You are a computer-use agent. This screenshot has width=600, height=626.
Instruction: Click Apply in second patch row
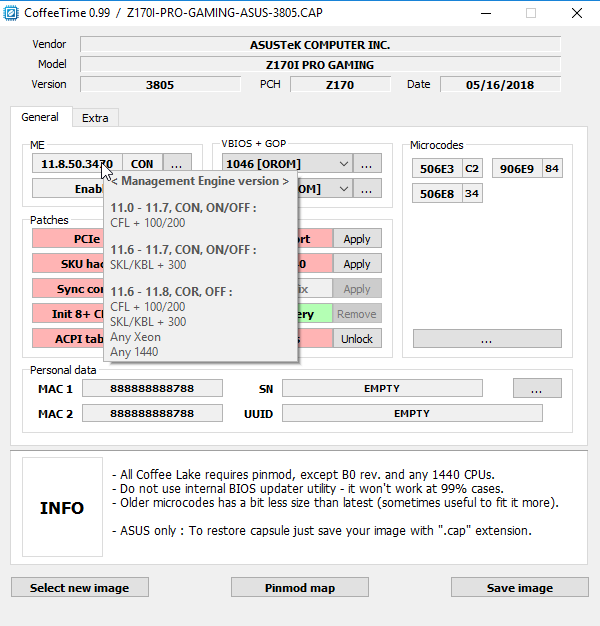tap(357, 264)
